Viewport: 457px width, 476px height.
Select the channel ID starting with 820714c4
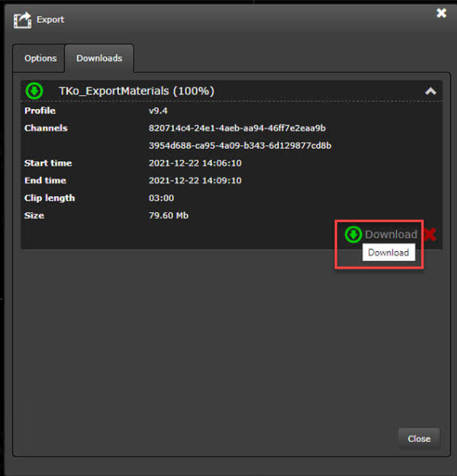[x=237, y=128]
